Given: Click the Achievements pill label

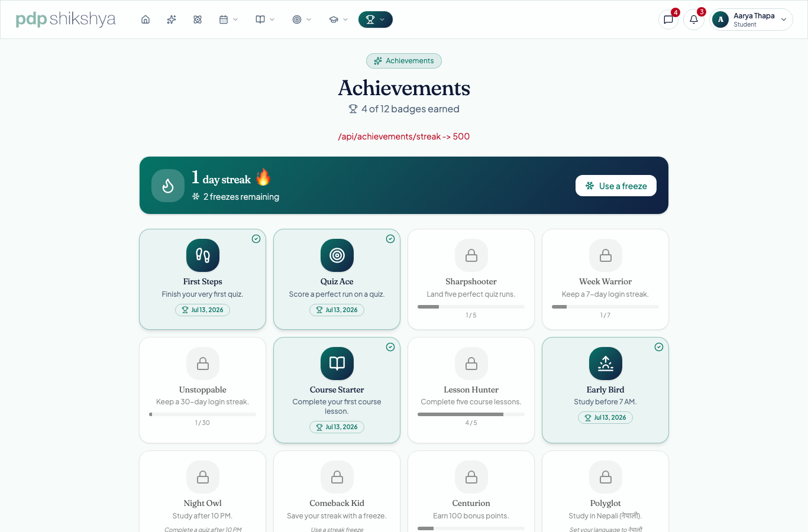Looking at the screenshot, I should 404,61.
